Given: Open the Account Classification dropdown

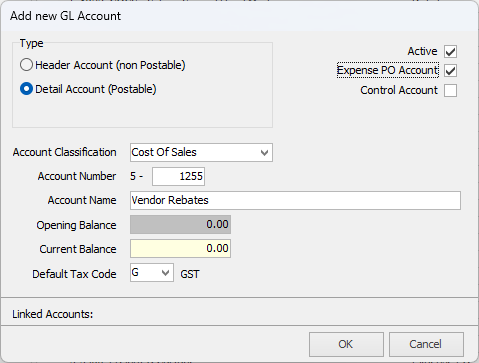Looking at the screenshot, I should [264, 153].
